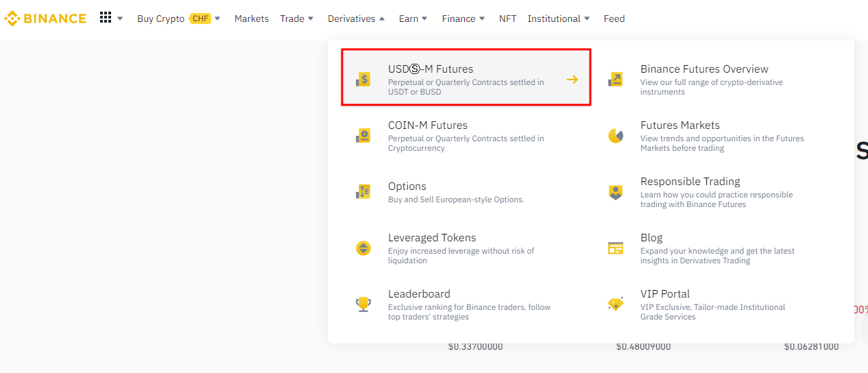Viewport: 868px width, 373px height.
Task: Click the Binance Futures Overview icon
Action: (616, 80)
